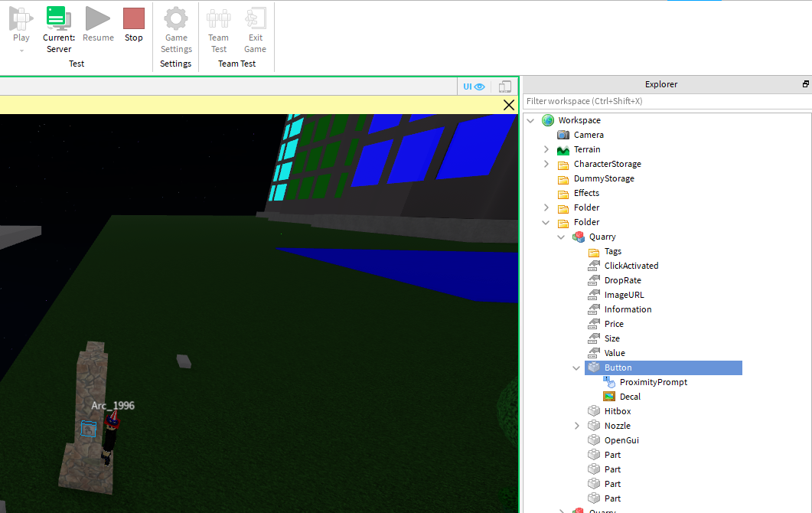Click the Play test icon
Screen dimensions: 812x513
(21, 18)
